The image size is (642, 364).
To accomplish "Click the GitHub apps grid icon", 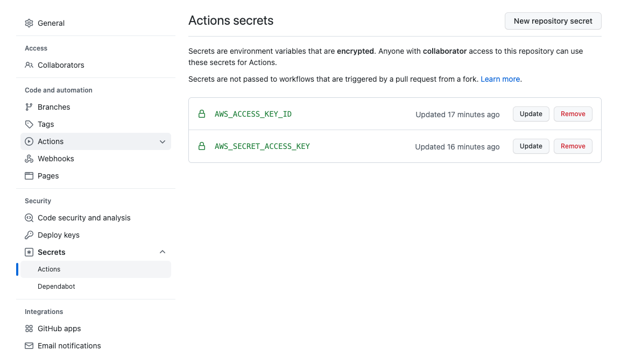I will [x=29, y=329].
